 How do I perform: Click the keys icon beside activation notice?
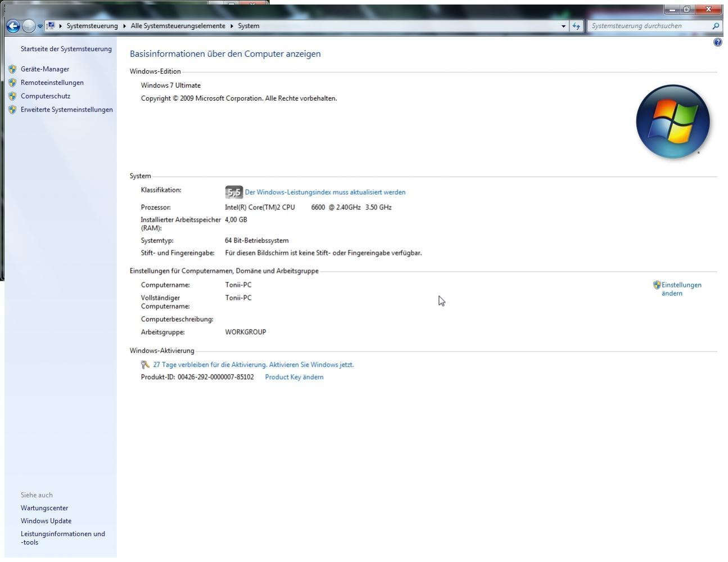tap(146, 365)
